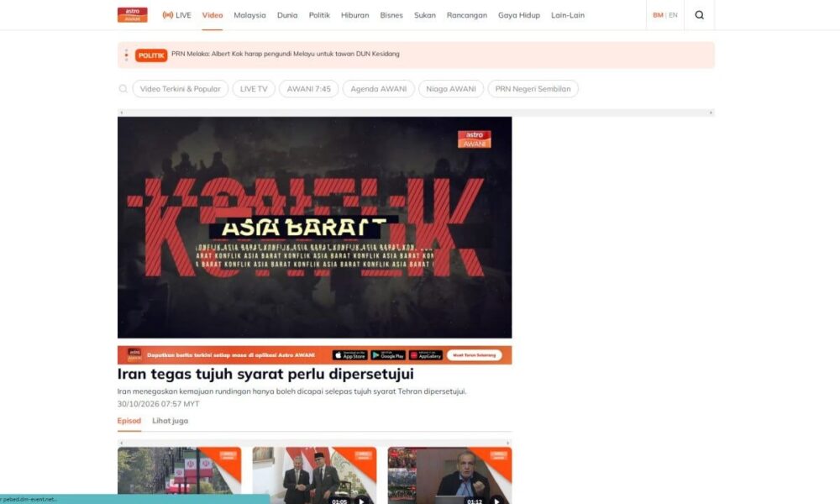Image resolution: width=840 pixels, height=504 pixels.
Task: Click right arrow of chips scrollbar
Action: 711,113
